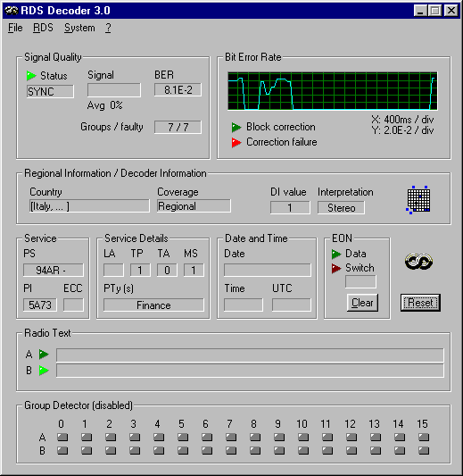Open the File menu

[x=15, y=28]
